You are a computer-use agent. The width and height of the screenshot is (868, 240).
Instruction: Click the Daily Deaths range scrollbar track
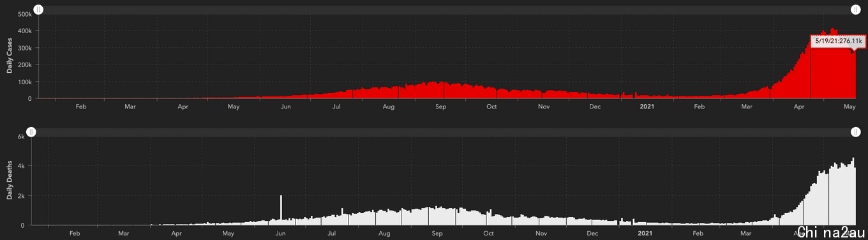[x=444, y=132]
